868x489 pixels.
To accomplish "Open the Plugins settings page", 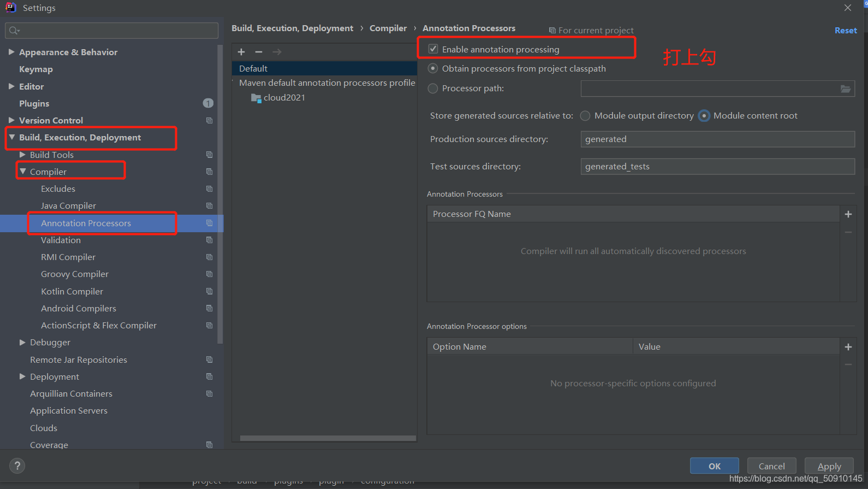I will point(34,103).
